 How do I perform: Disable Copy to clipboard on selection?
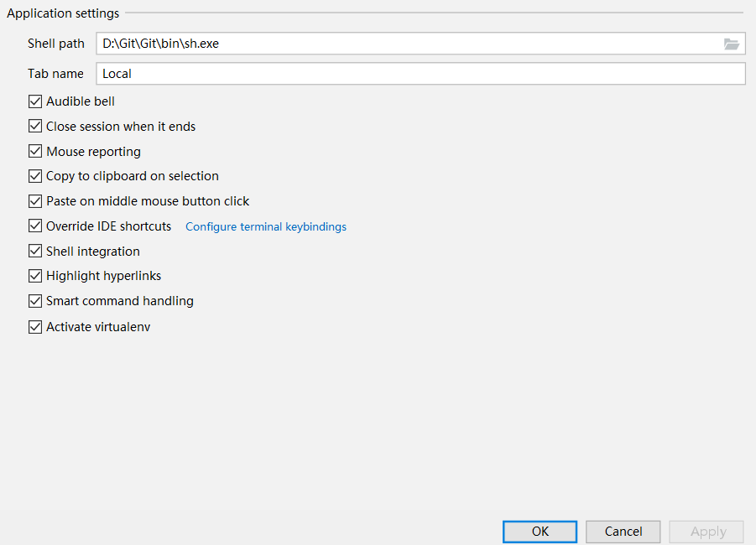tap(35, 176)
